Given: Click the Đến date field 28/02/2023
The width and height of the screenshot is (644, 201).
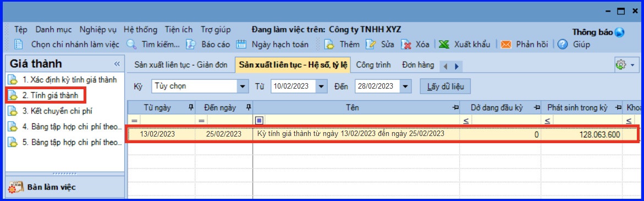Looking at the screenshot, I should point(378,86).
